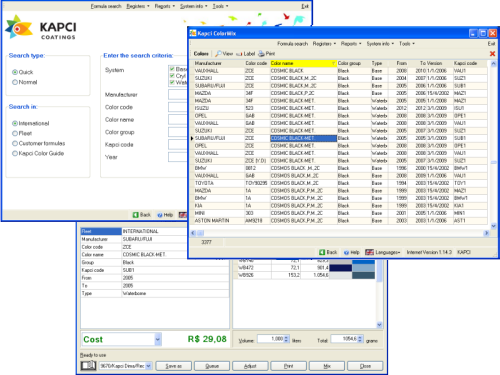Select the MINI row
The height and width of the screenshot is (375, 500).
(340, 213)
